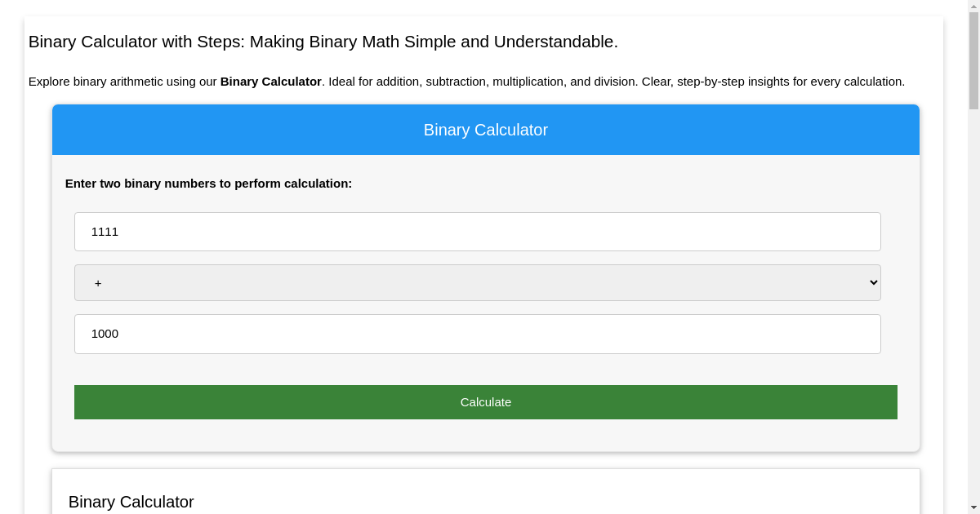Click the empty scrollbar track below the thumb

[973, 306]
